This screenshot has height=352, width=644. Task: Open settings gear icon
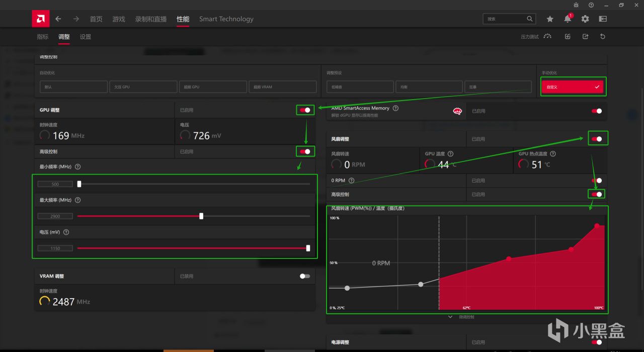click(585, 19)
